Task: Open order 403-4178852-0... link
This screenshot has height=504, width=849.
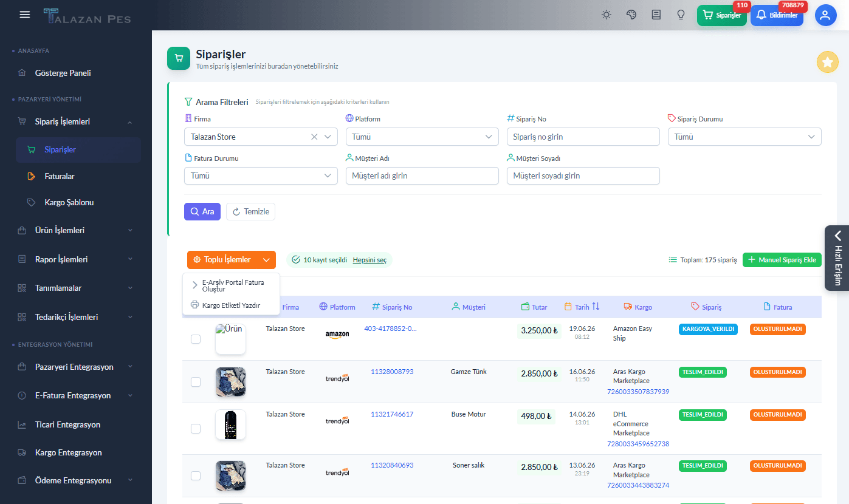Action: coord(390,329)
